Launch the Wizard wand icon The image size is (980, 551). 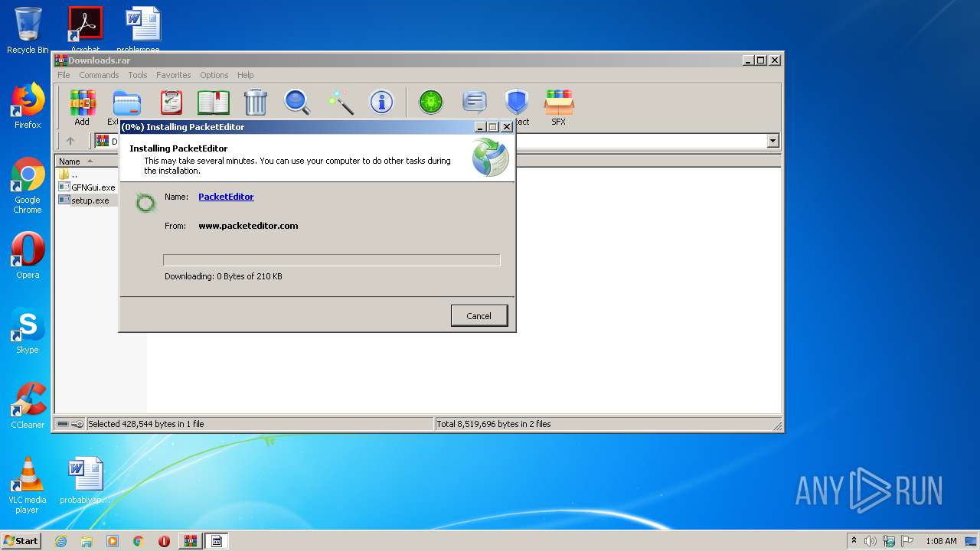click(x=340, y=102)
